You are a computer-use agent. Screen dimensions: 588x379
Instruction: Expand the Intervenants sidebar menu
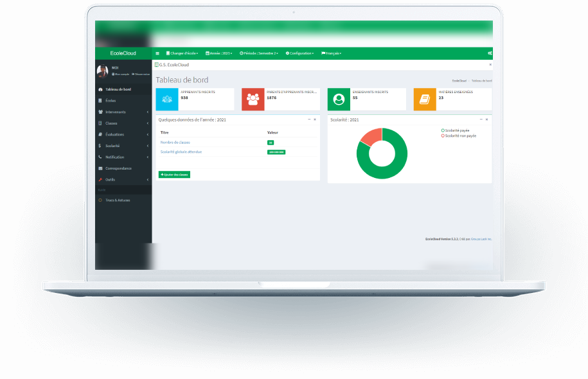click(116, 112)
